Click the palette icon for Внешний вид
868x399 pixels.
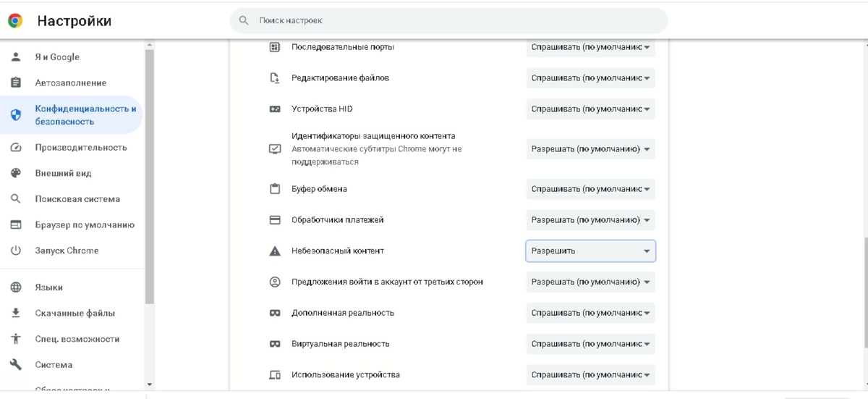16,173
